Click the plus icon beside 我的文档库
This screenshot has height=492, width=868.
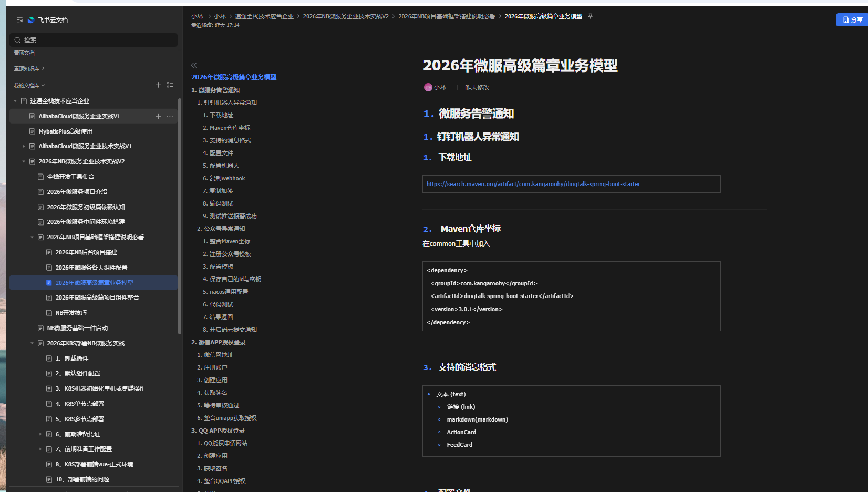[158, 85]
